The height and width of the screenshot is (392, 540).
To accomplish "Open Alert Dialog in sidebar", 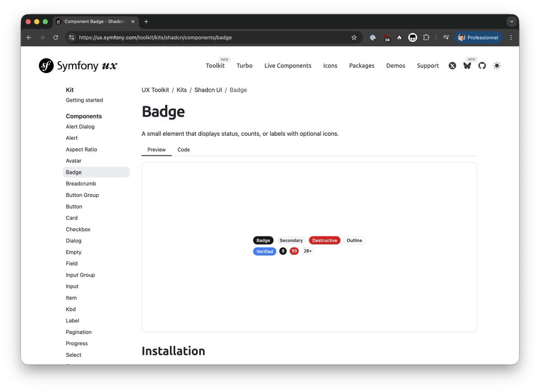I will tap(80, 127).
